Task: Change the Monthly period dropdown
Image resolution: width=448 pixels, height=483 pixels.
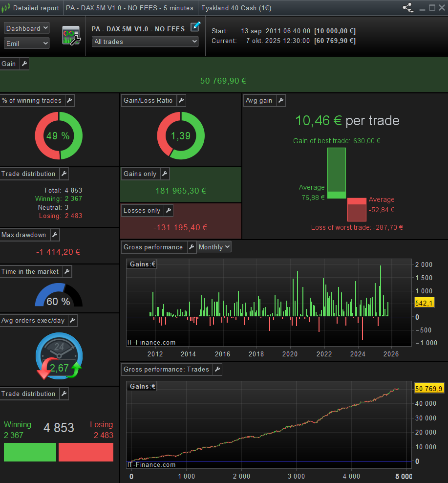Action: click(214, 247)
